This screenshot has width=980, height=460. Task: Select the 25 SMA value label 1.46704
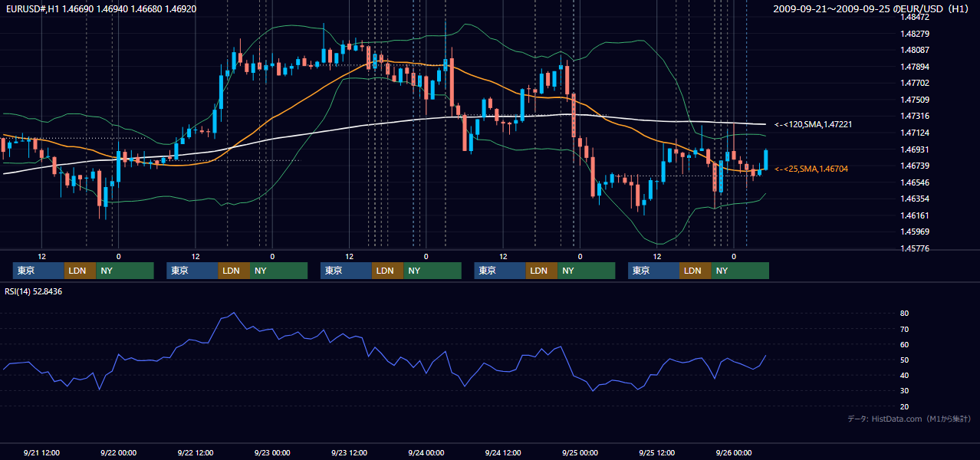(x=812, y=169)
